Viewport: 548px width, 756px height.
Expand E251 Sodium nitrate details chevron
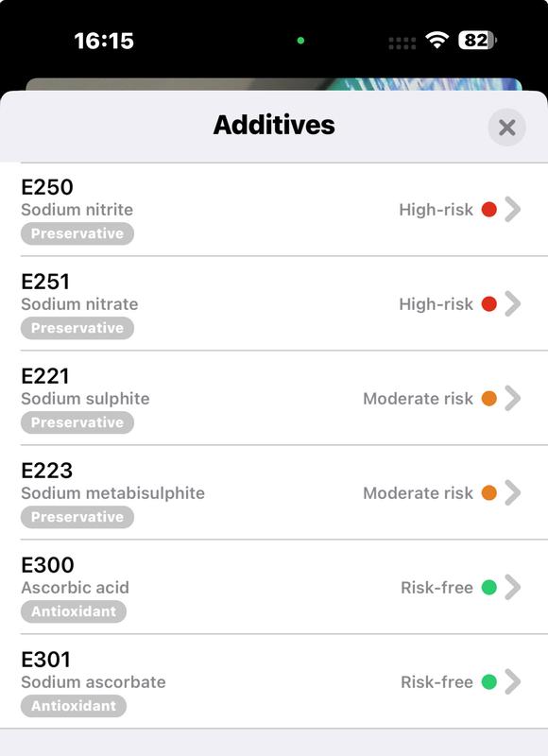click(513, 303)
